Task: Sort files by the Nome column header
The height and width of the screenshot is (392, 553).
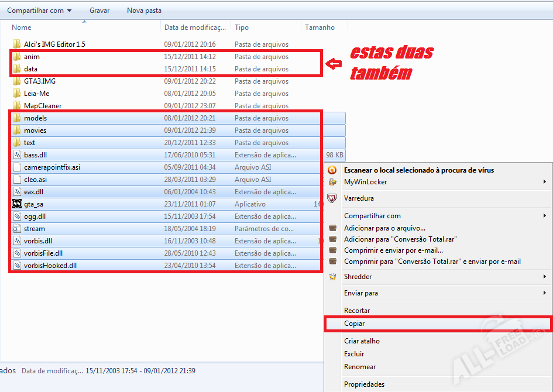Action: [x=22, y=27]
